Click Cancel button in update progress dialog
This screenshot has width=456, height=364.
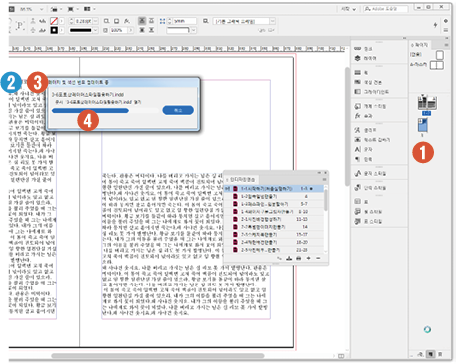pos(178,110)
